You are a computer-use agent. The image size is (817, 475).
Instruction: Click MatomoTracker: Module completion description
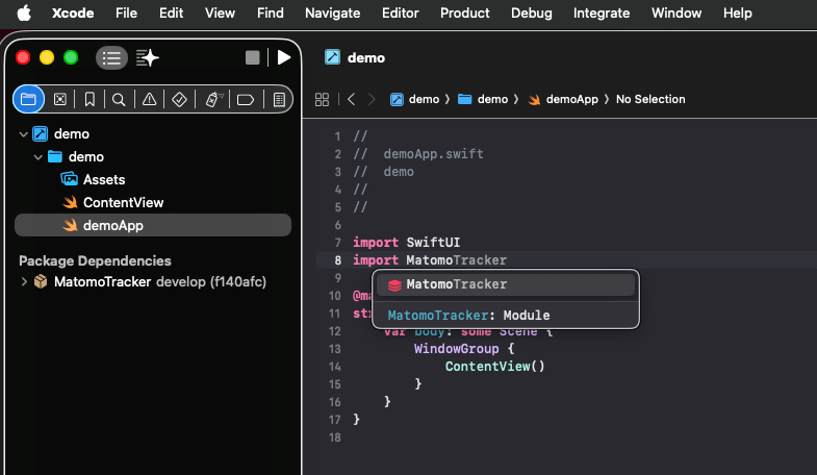coord(468,315)
